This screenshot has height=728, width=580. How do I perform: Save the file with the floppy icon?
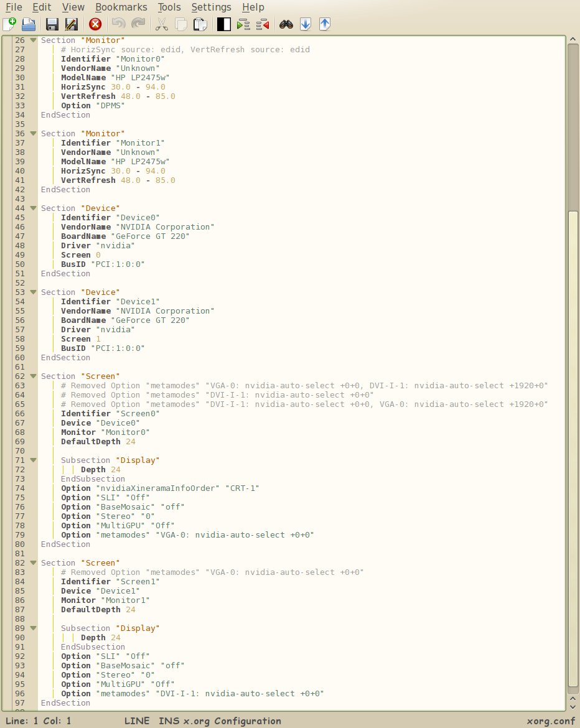coord(52,24)
